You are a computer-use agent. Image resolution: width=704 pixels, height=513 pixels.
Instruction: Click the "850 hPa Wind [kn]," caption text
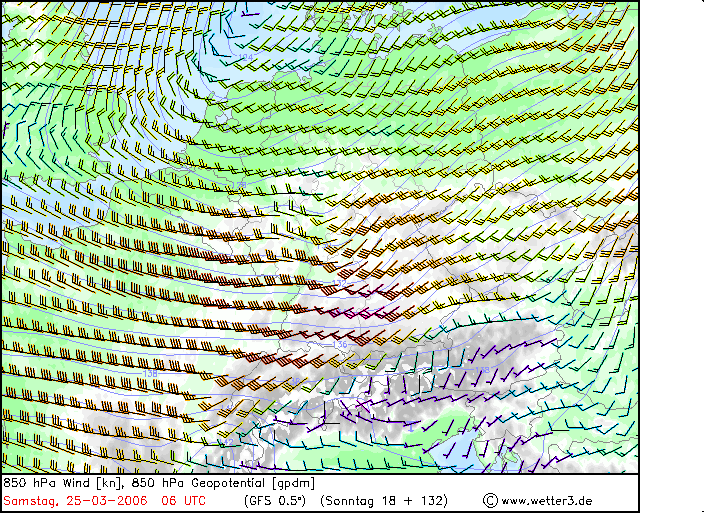65,483
